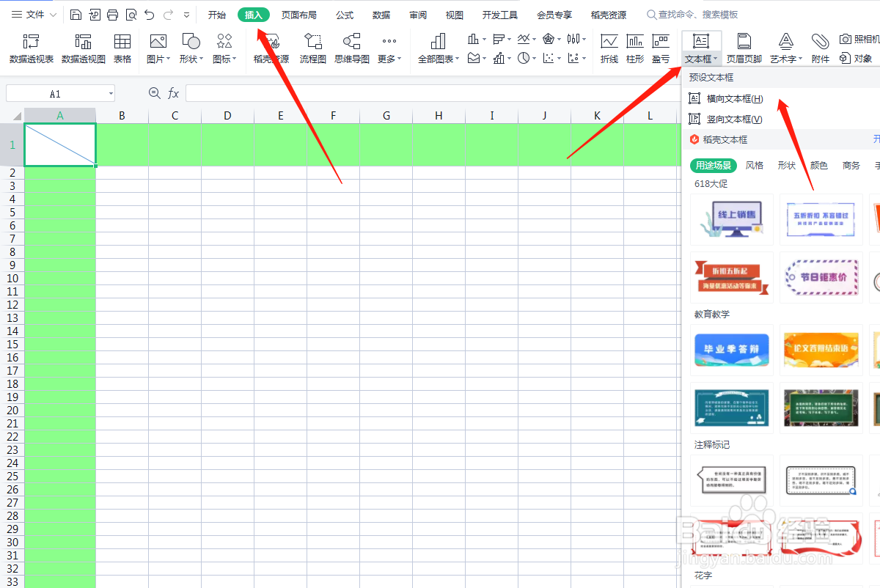The width and height of the screenshot is (880, 588).
Task: Open the 思维导图 mind map tool
Action: pyautogui.click(x=352, y=48)
